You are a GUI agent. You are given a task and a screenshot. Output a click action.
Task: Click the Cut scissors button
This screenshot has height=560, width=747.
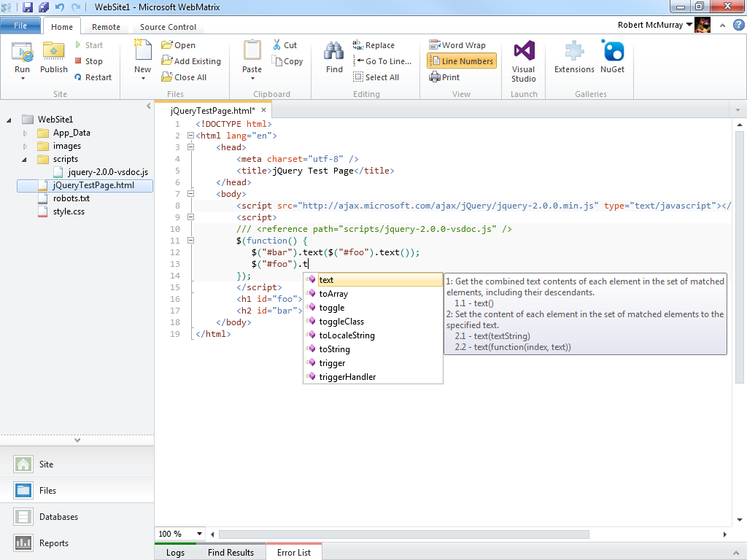point(285,45)
